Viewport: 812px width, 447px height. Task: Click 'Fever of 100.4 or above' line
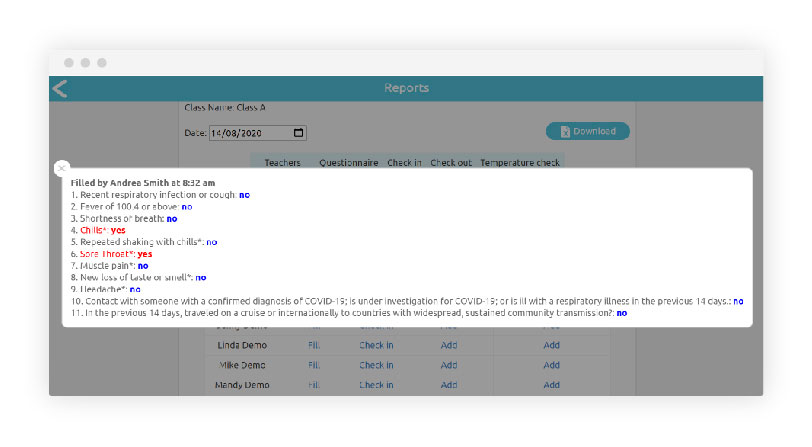click(132, 207)
